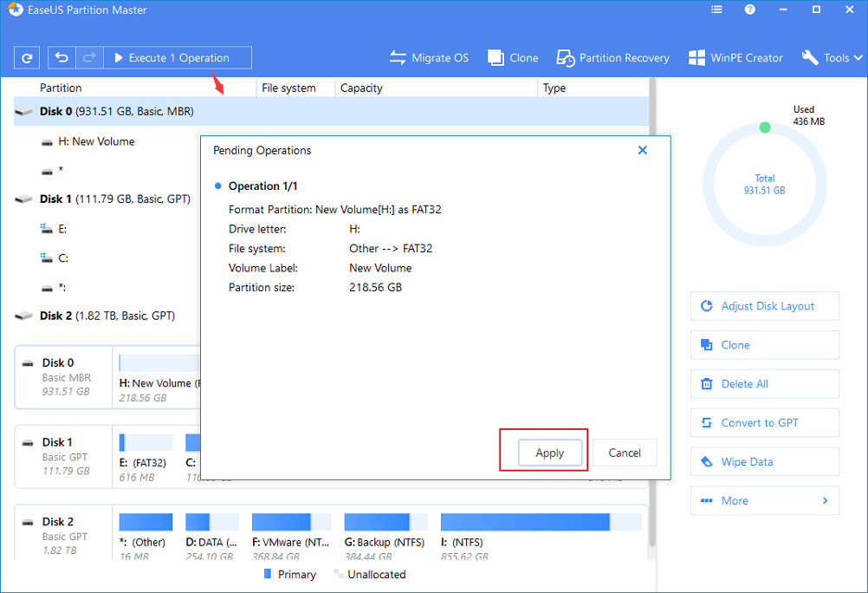Viewport: 868px width, 593px height.
Task: Select F: VMware partition block
Action: pos(291,537)
